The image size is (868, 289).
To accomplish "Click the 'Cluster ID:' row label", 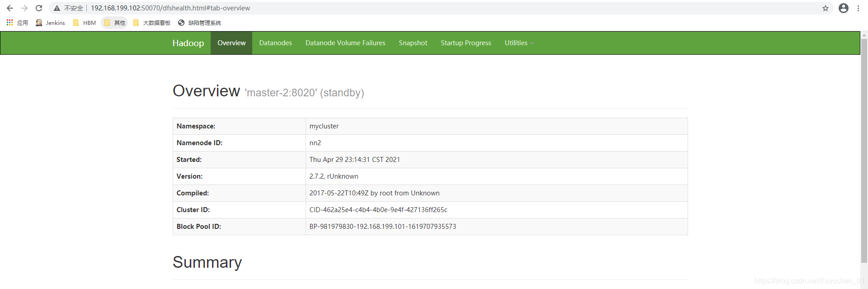I will [193, 210].
